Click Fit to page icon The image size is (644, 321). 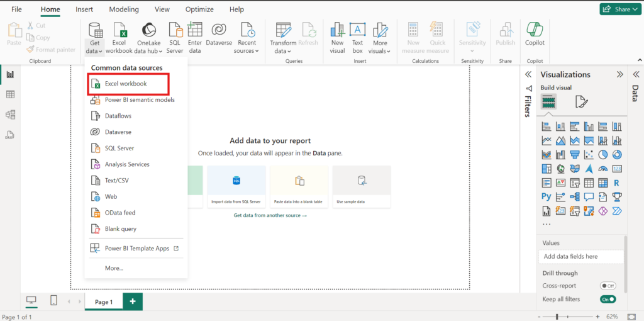[x=631, y=317]
